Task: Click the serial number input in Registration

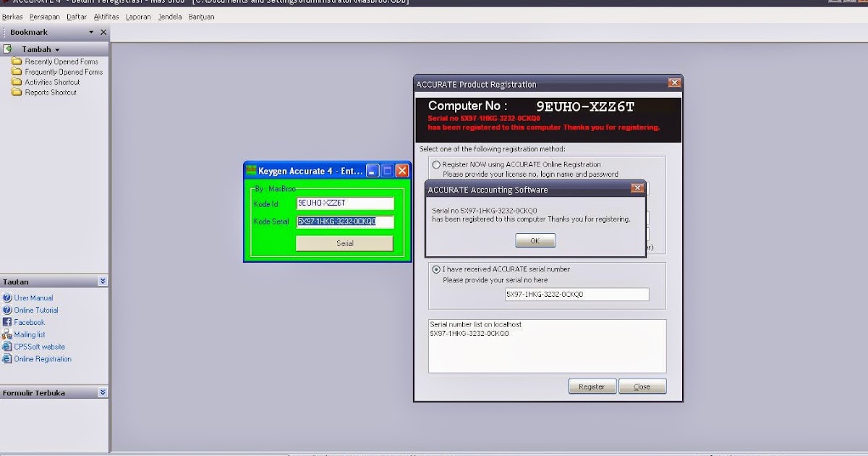Action: (576, 295)
